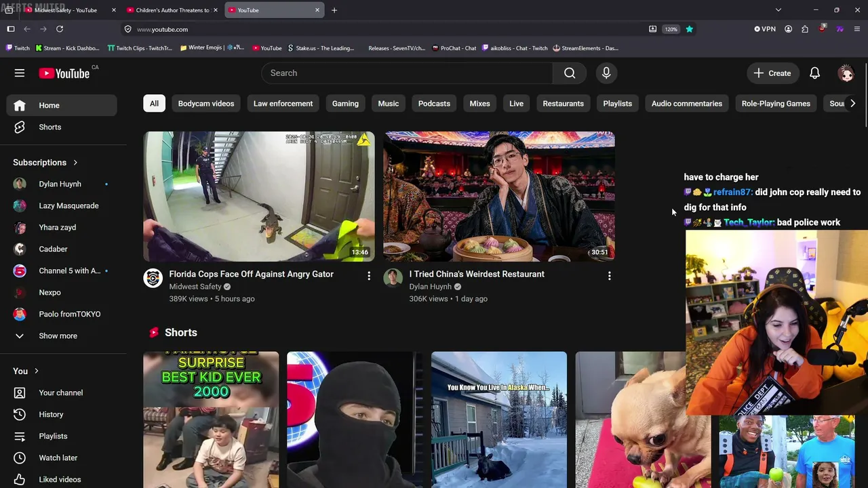Open the 120% zoom level control
Image resolution: width=868 pixels, height=488 pixels.
click(x=671, y=29)
